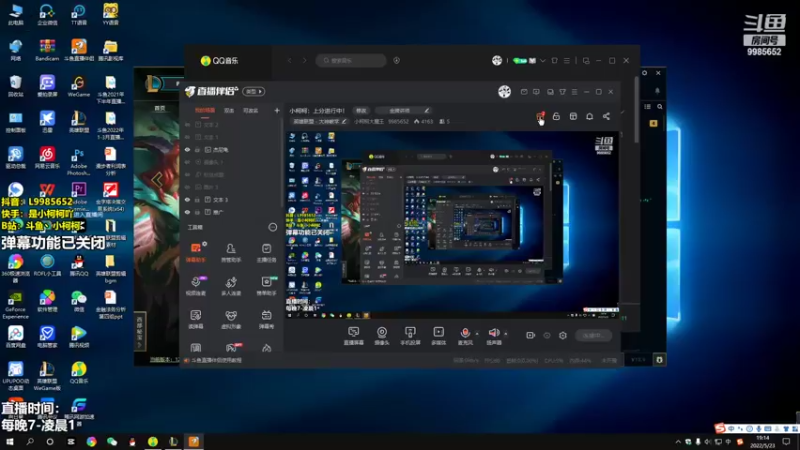Click the listen-recognize icon beside QQ音乐 search
Screen dimensions: 800x450
point(396,60)
